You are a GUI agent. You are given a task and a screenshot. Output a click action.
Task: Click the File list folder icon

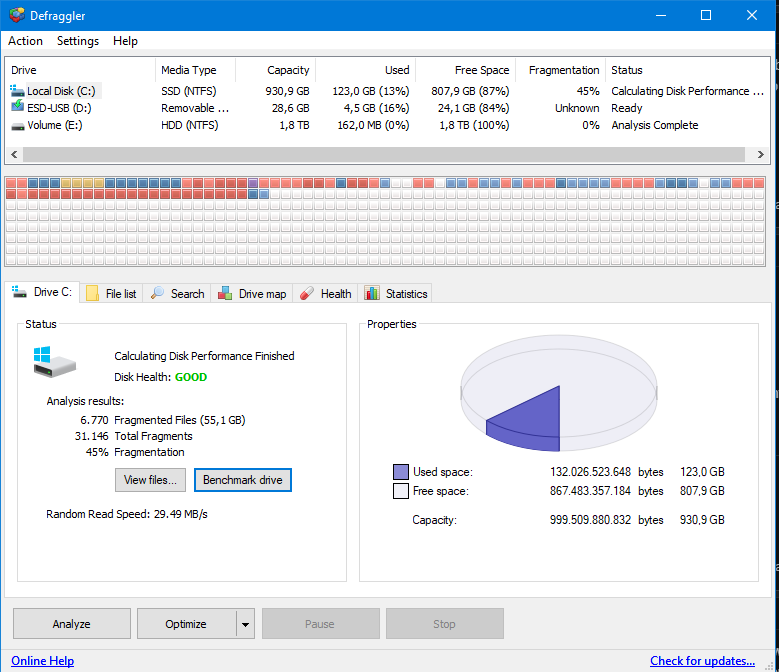[x=92, y=293]
